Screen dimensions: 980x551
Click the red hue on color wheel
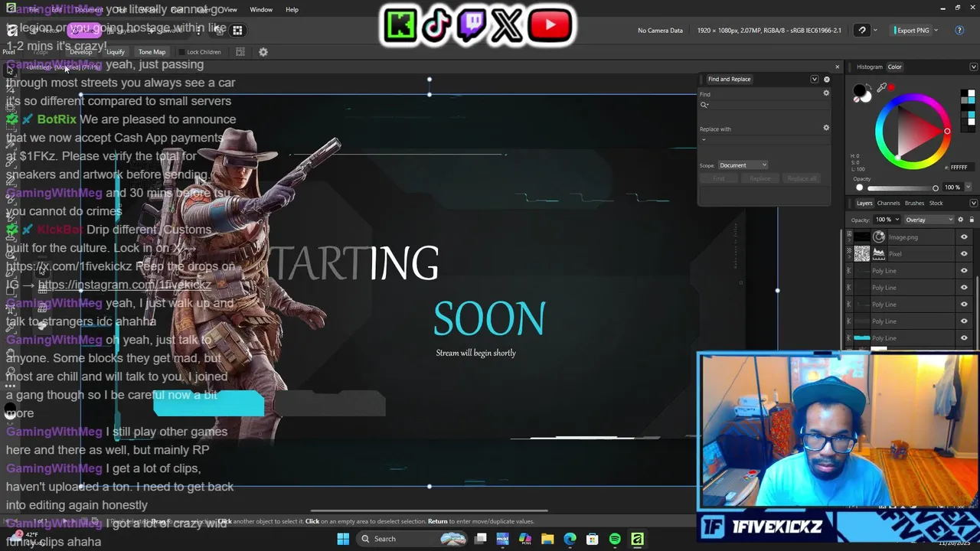[947, 131]
